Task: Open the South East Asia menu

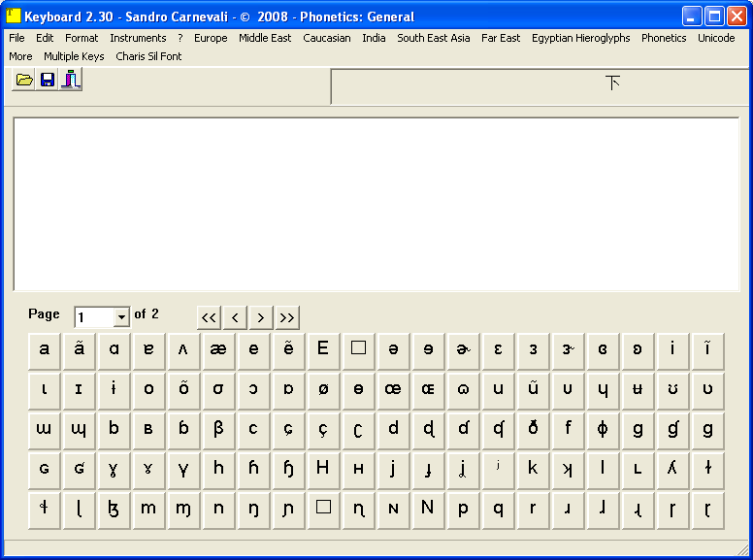Action: click(433, 38)
